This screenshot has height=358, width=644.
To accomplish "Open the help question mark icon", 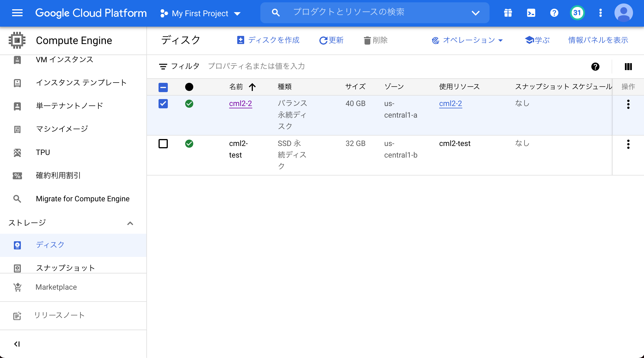I will [x=554, y=13].
